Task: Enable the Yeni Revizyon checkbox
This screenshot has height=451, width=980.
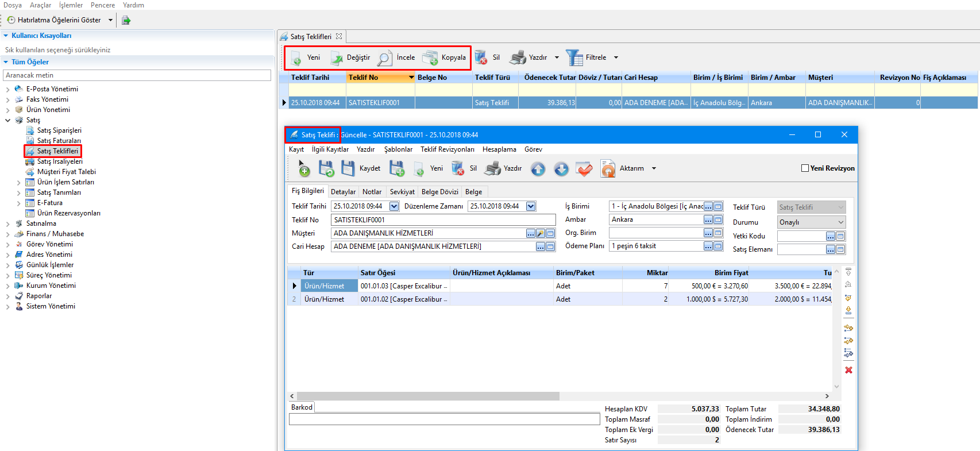Action: pyautogui.click(x=805, y=168)
